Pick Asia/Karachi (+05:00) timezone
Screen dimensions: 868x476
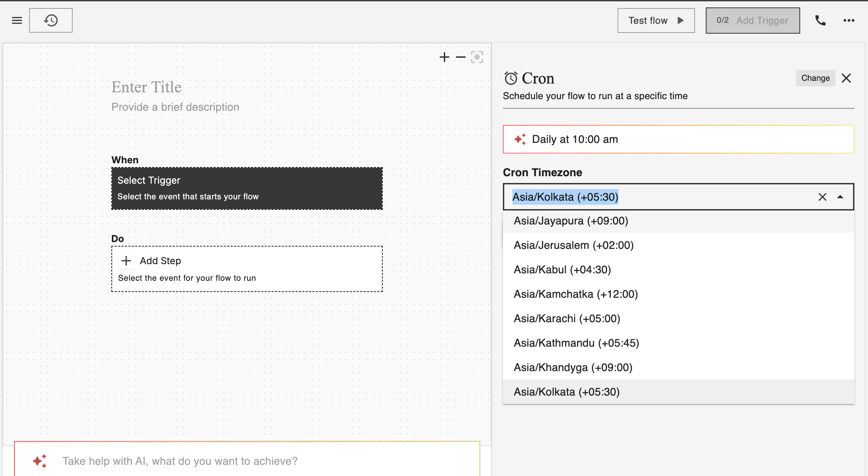[678, 318]
